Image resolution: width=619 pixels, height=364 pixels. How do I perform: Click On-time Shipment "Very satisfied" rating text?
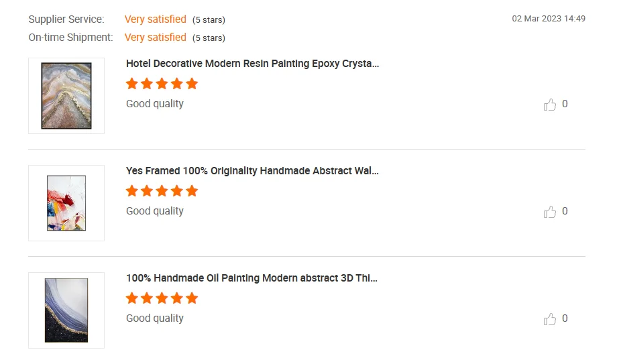[x=155, y=38]
